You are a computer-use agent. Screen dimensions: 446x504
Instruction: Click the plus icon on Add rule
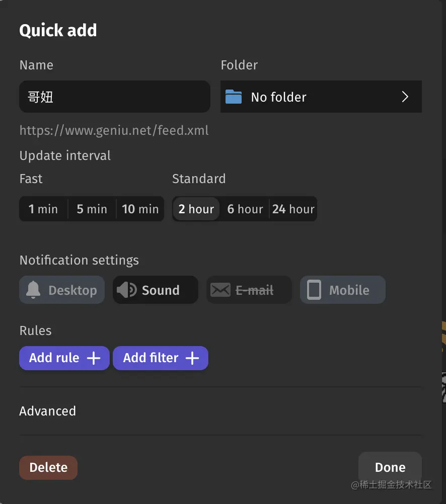pyautogui.click(x=94, y=358)
